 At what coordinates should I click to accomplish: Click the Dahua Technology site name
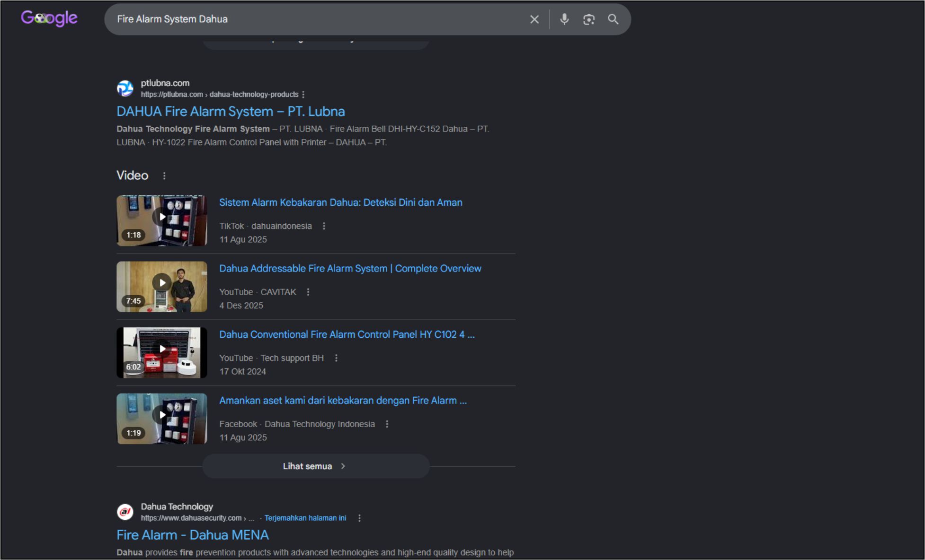click(x=177, y=507)
